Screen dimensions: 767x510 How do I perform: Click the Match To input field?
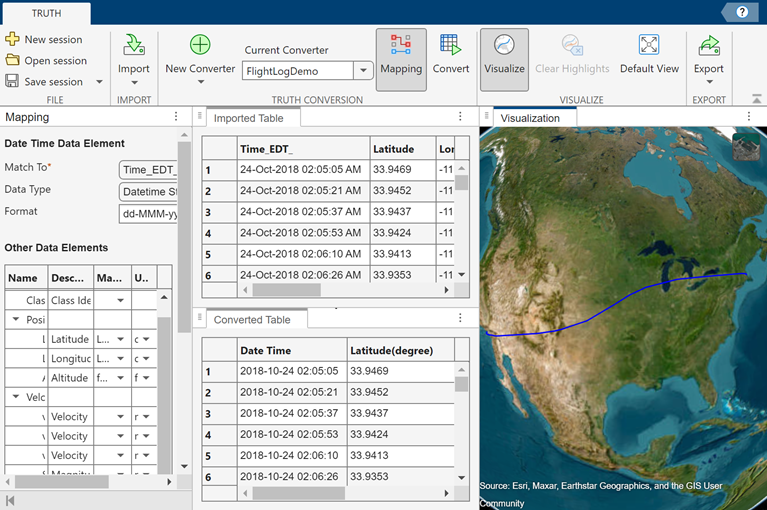tap(147, 169)
